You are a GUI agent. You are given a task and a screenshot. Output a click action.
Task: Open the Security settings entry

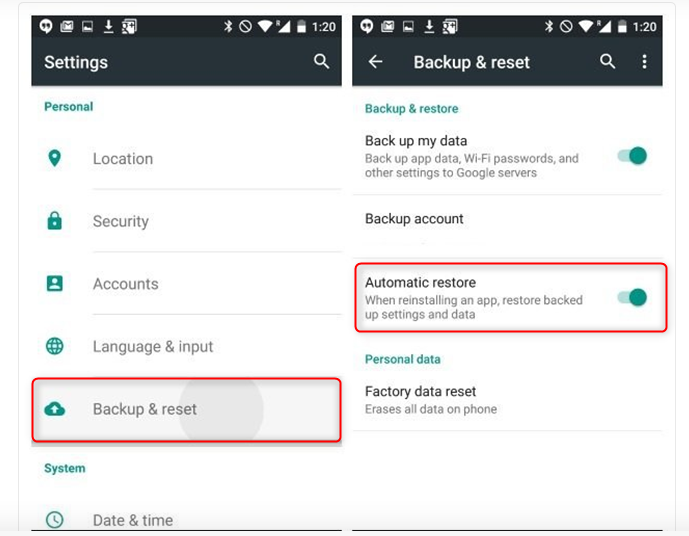coord(187,221)
